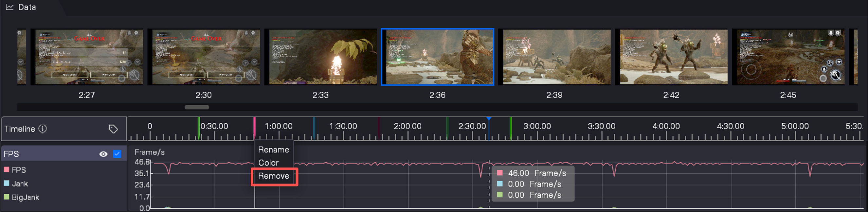Click the blue marker before 1:30.00
Screen dimensions: 868x212
(x=314, y=128)
